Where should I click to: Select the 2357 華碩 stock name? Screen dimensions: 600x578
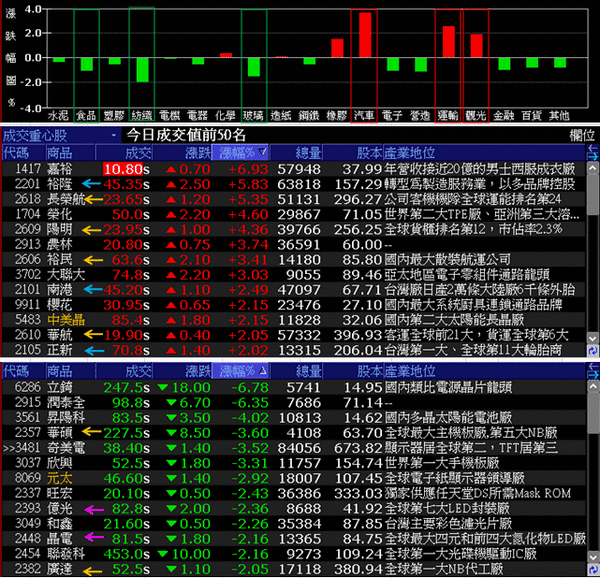60,433
